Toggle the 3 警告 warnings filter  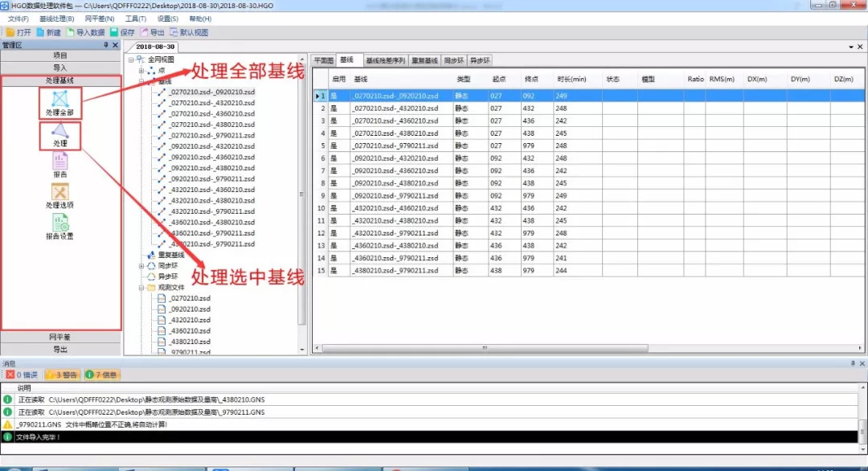coord(63,375)
